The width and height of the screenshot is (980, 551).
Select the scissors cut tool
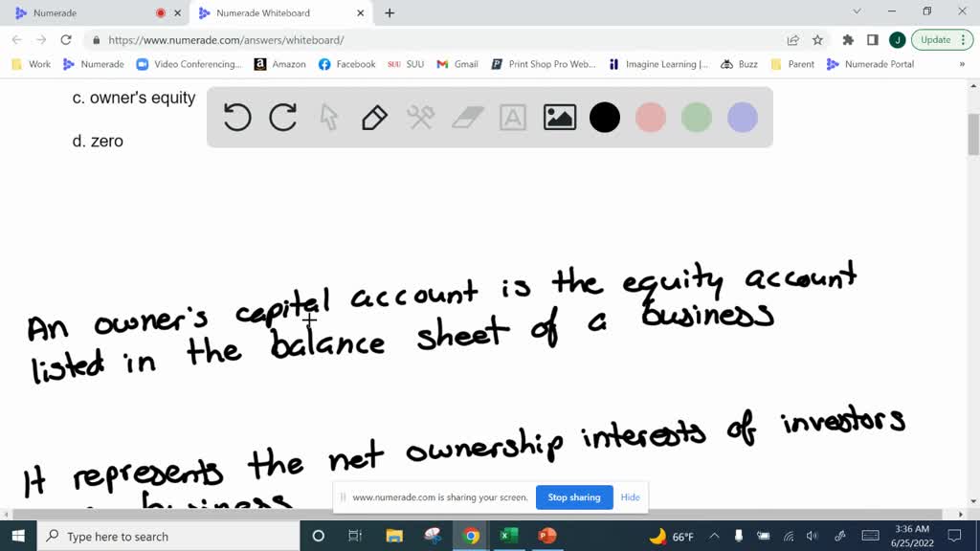click(420, 117)
